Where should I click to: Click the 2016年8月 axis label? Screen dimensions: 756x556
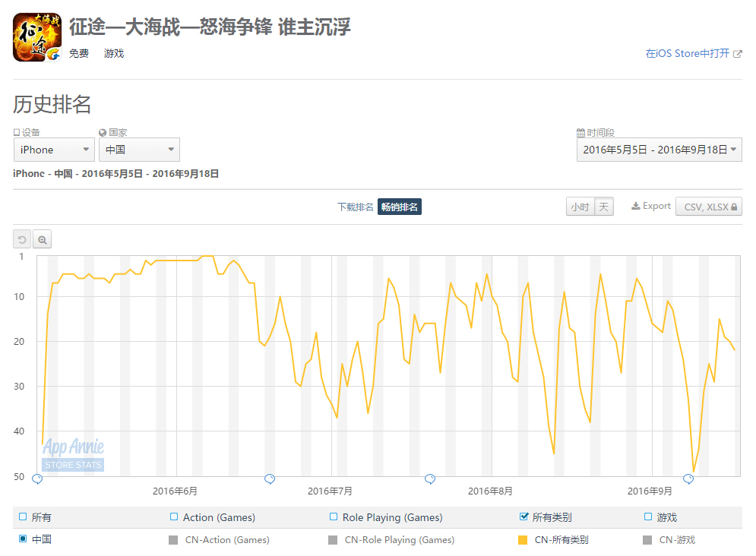point(490,491)
